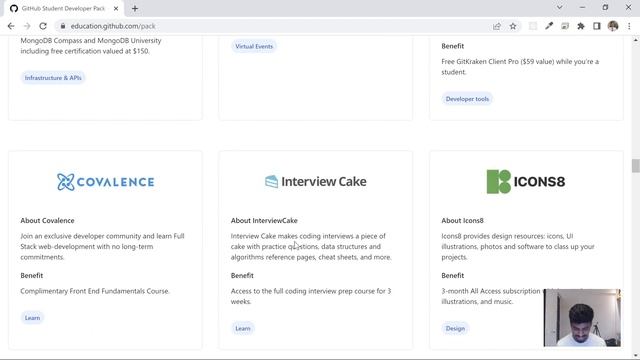
Task: Go back to the previous page
Action: point(11,26)
